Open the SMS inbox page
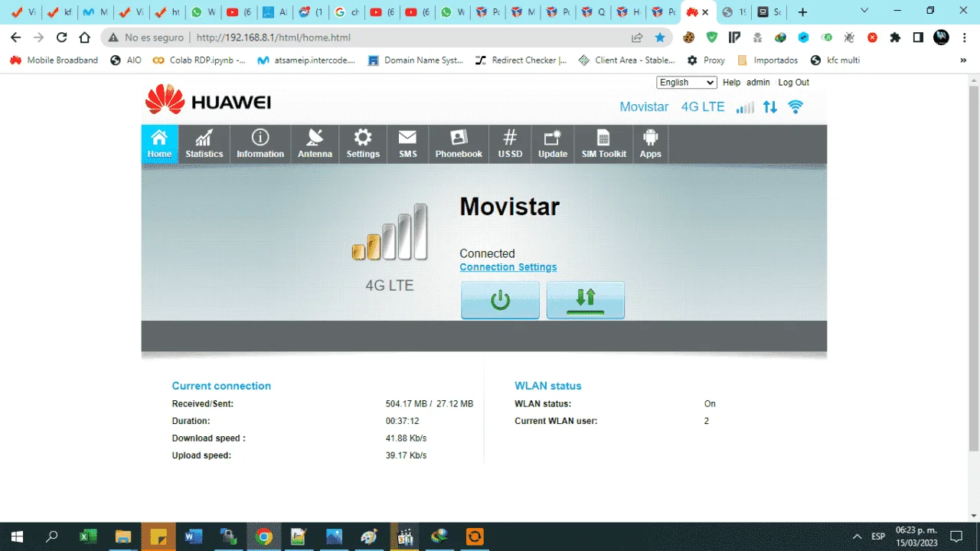980x551 pixels. 408,144
